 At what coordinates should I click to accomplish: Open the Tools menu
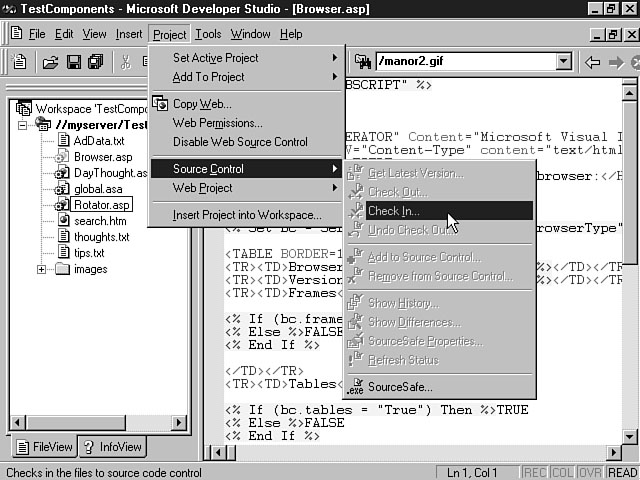tap(208, 34)
